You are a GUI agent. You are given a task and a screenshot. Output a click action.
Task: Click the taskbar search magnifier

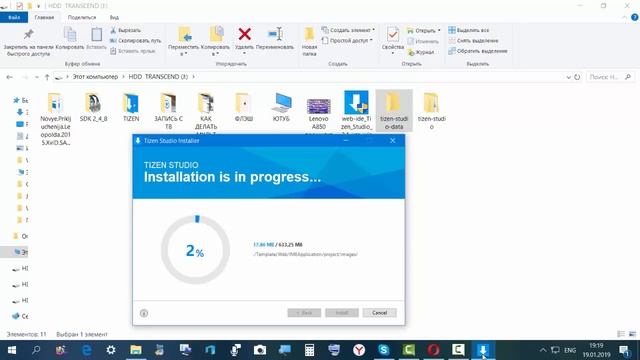[x=36, y=350]
